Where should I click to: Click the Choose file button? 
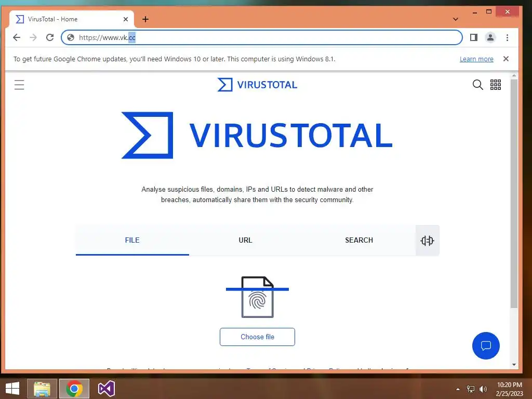[257, 337]
